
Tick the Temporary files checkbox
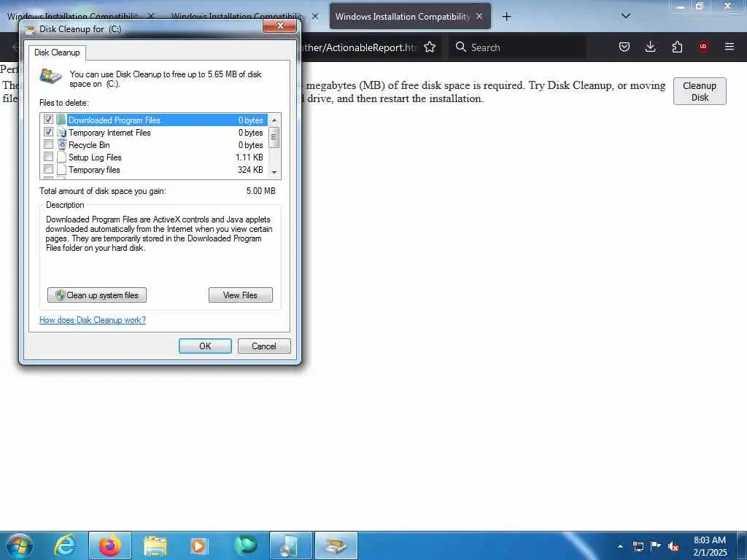[48, 168]
